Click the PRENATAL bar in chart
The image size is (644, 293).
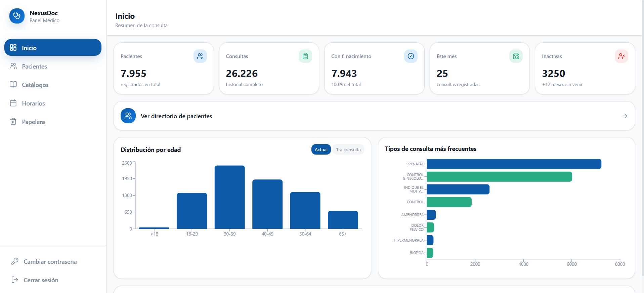(x=514, y=164)
